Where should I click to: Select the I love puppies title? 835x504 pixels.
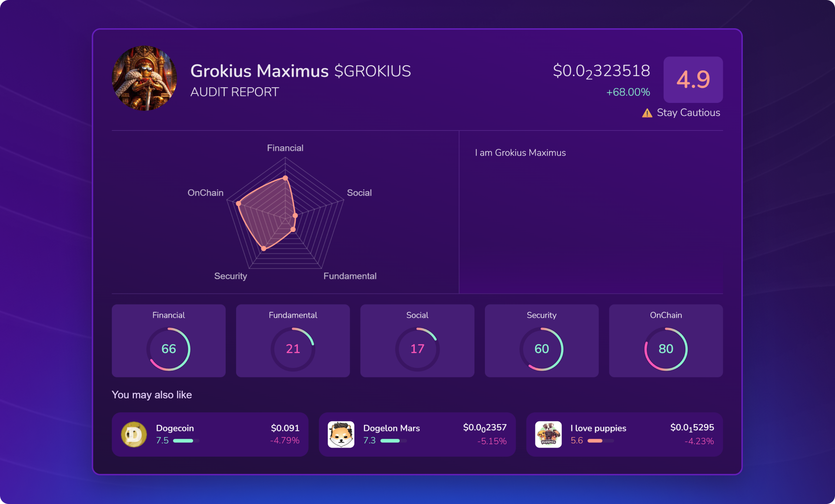pyautogui.click(x=598, y=428)
